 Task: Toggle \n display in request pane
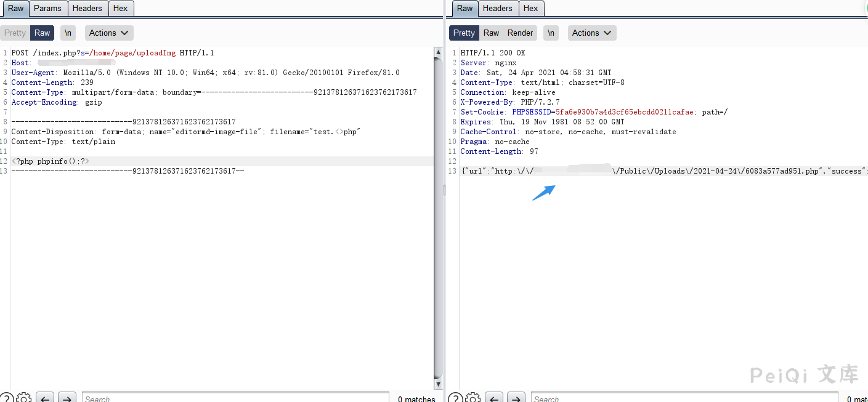click(68, 33)
